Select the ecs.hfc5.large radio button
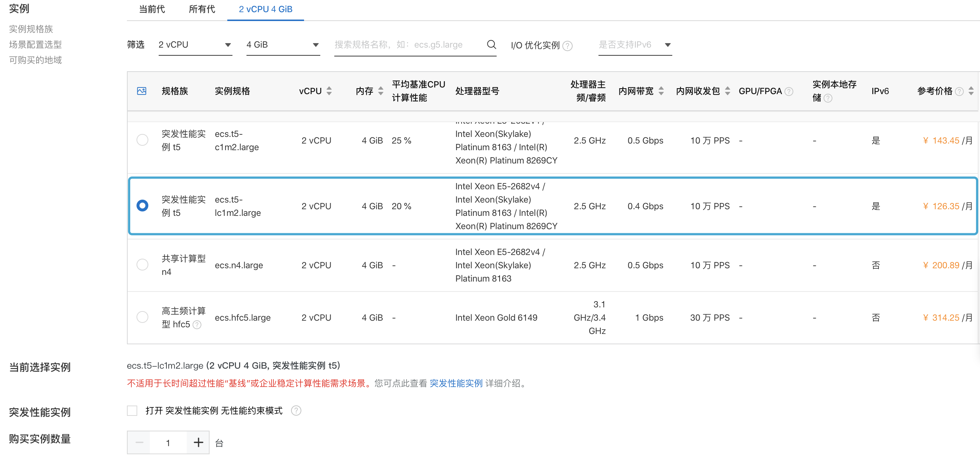The width and height of the screenshot is (980, 462). pyautogui.click(x=142, y=317)
